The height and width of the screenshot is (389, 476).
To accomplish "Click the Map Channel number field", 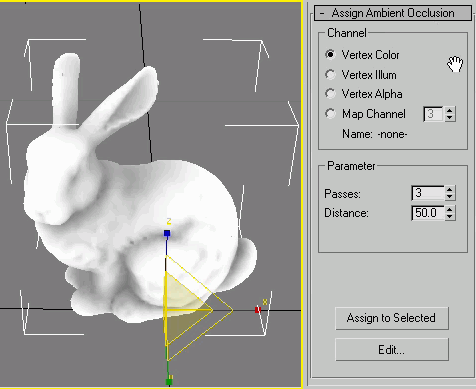I will [x=433, y=114].
